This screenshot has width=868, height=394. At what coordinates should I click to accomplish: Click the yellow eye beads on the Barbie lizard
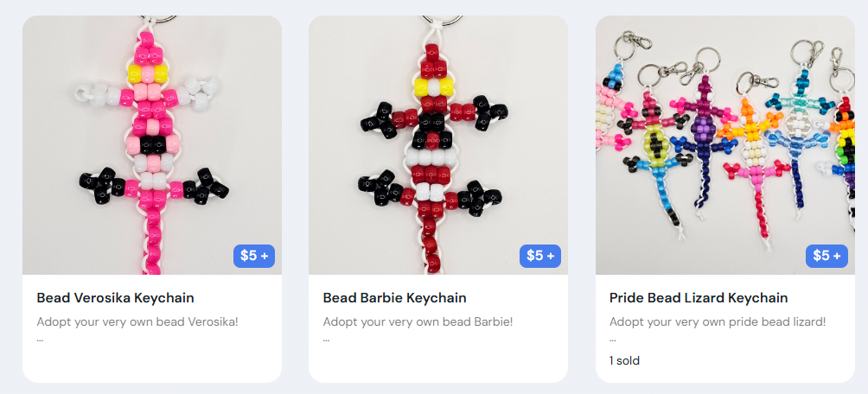(x=435, y=86)
